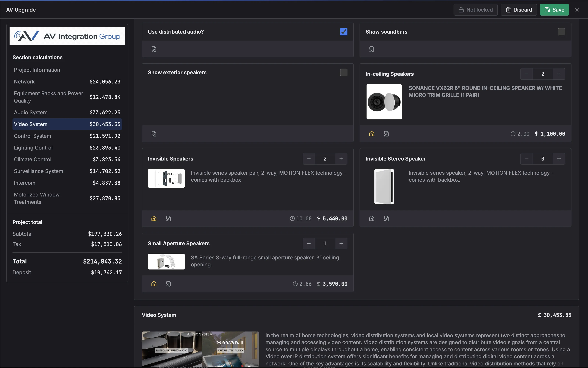Click the note icon under Show exterior speakers
The image size is (588, 368).
(x=154, y=134)
